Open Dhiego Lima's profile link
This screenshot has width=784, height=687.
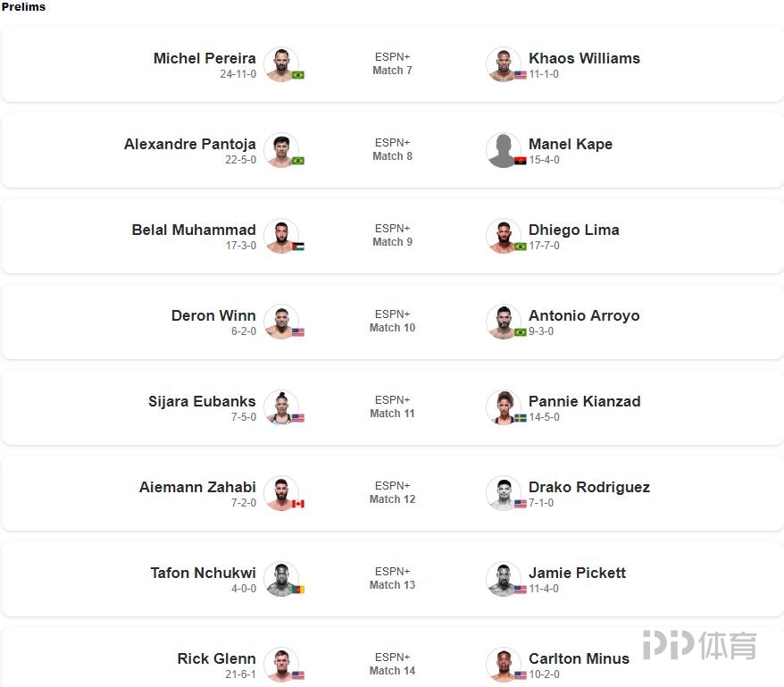point(573,230)
